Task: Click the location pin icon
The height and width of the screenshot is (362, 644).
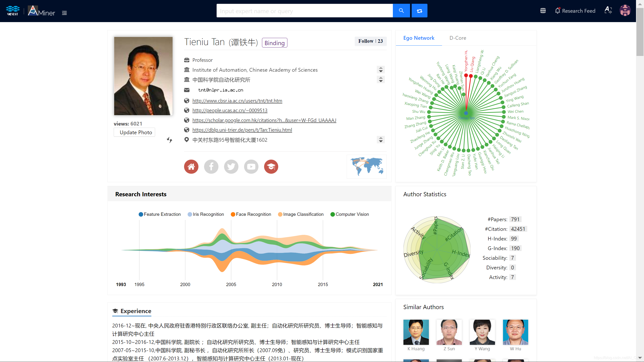Action: (186, 140)
